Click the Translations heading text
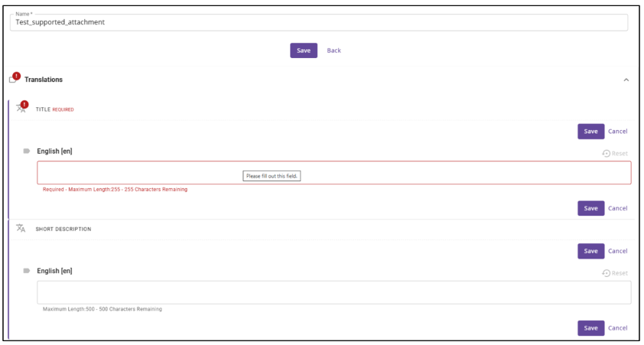 [x=44, y=80]
